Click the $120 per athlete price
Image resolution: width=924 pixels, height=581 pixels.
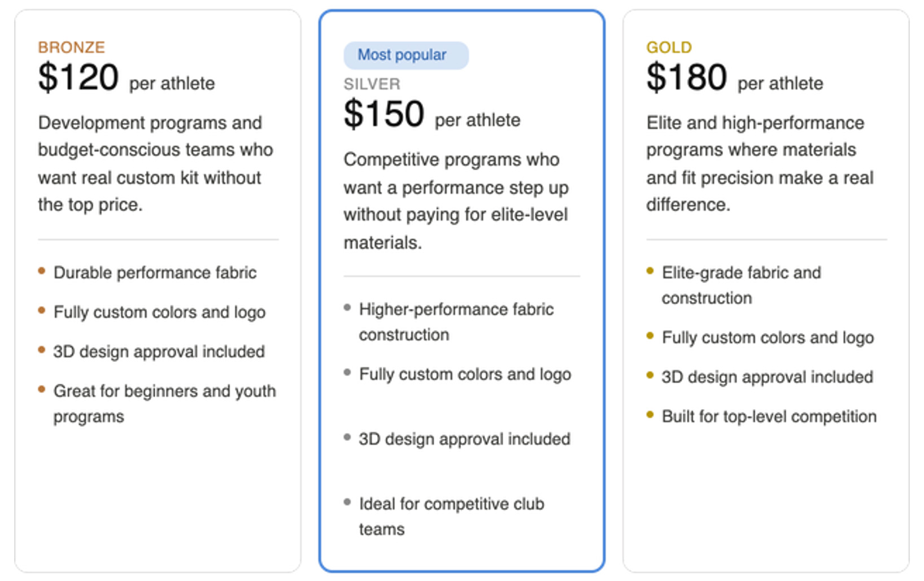click(x=127, y=77)
